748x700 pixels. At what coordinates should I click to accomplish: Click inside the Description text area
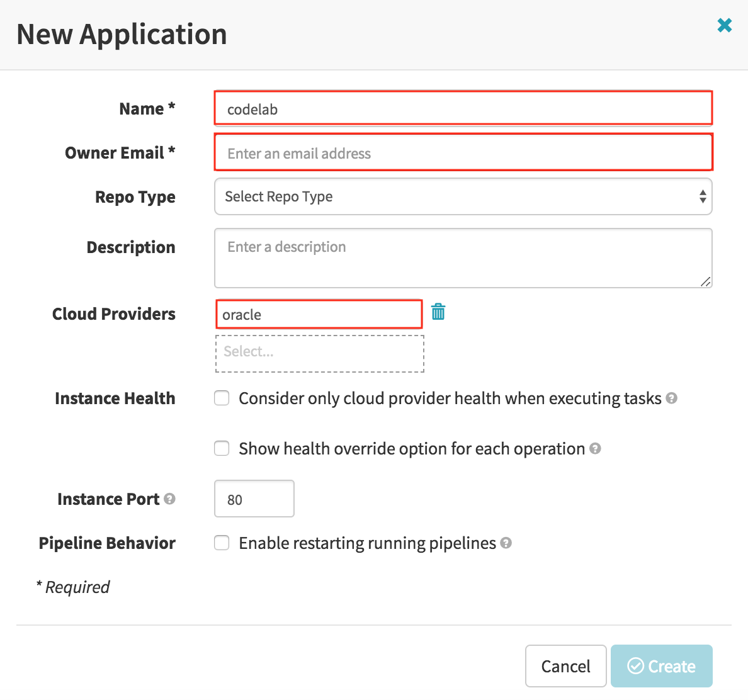(x=463, y=257)
